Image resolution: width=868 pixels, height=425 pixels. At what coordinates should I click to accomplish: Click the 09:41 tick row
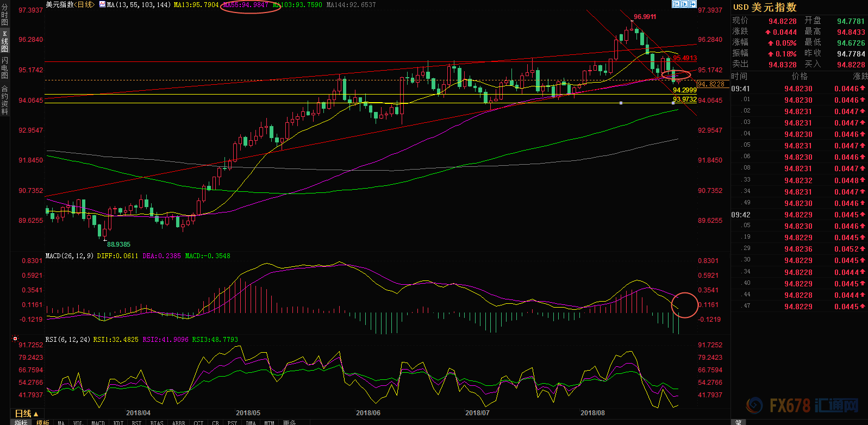[799, 89]
